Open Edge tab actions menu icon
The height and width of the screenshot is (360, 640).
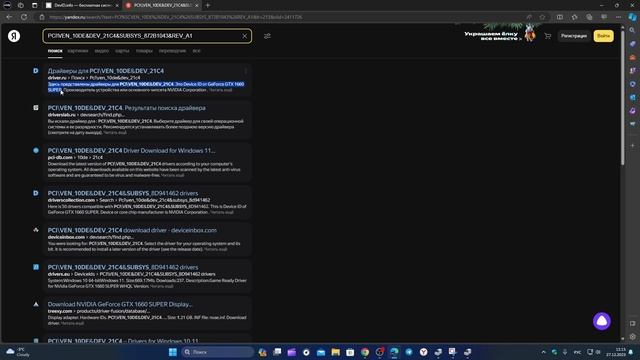point(34,5)
